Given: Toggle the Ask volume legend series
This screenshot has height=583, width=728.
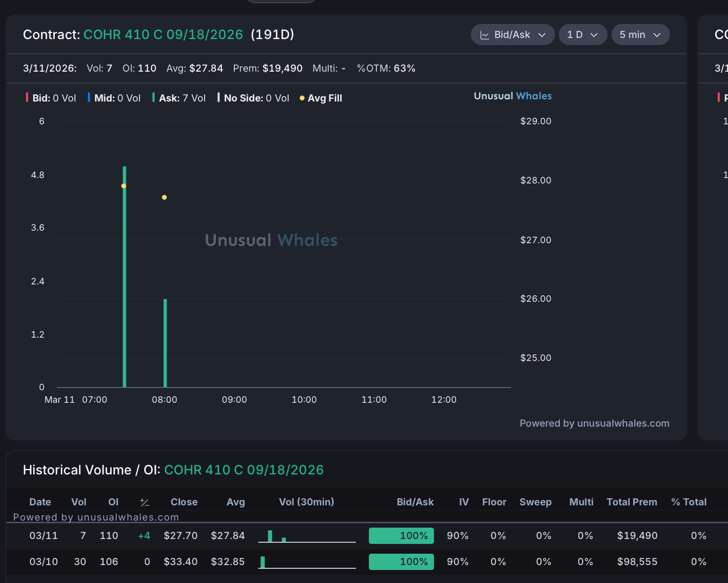Looking at the screenshot, I should point(179,98).
